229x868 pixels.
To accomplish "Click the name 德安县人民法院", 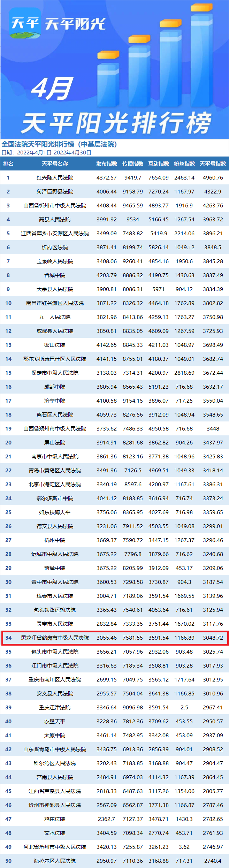I will click(55, 526).
